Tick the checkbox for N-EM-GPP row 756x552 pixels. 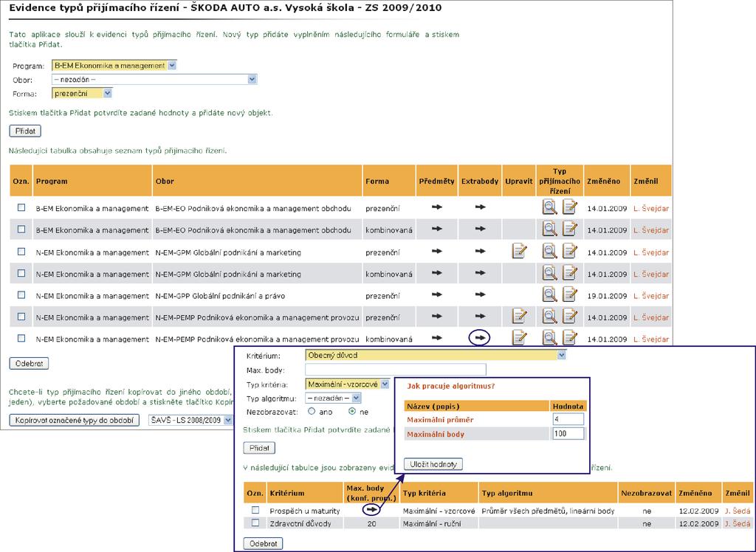tap(21, 295)
